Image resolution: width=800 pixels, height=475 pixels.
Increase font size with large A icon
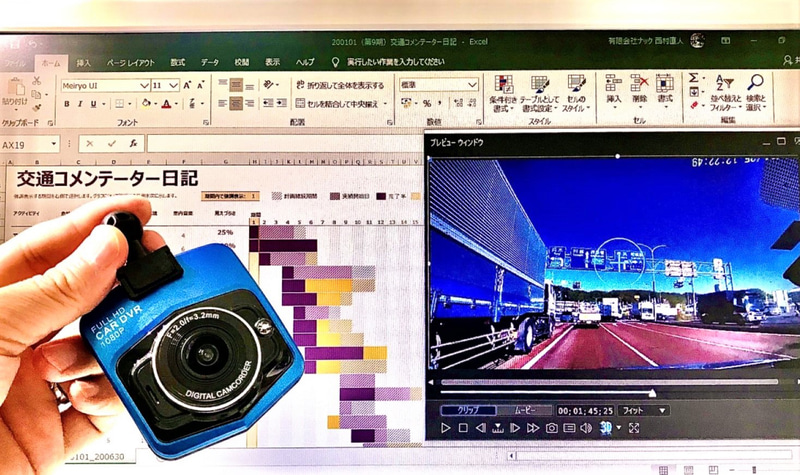pos(187,85)
